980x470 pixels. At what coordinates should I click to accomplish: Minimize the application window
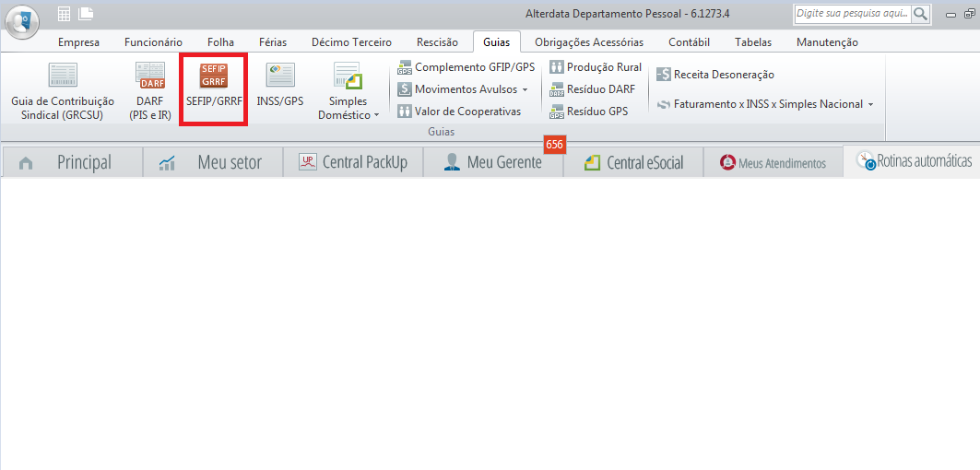click(950, 15)
